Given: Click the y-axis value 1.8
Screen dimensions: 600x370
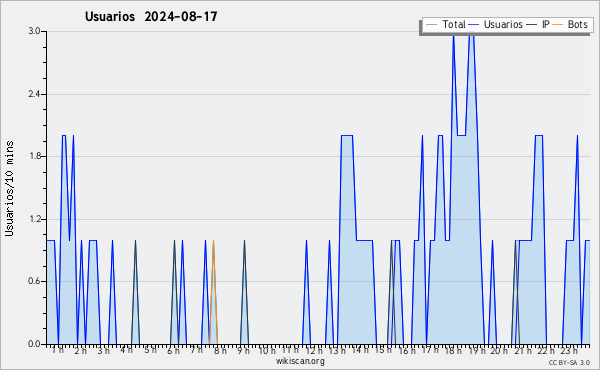Looking at the screenshot, I should coord(35,156).
